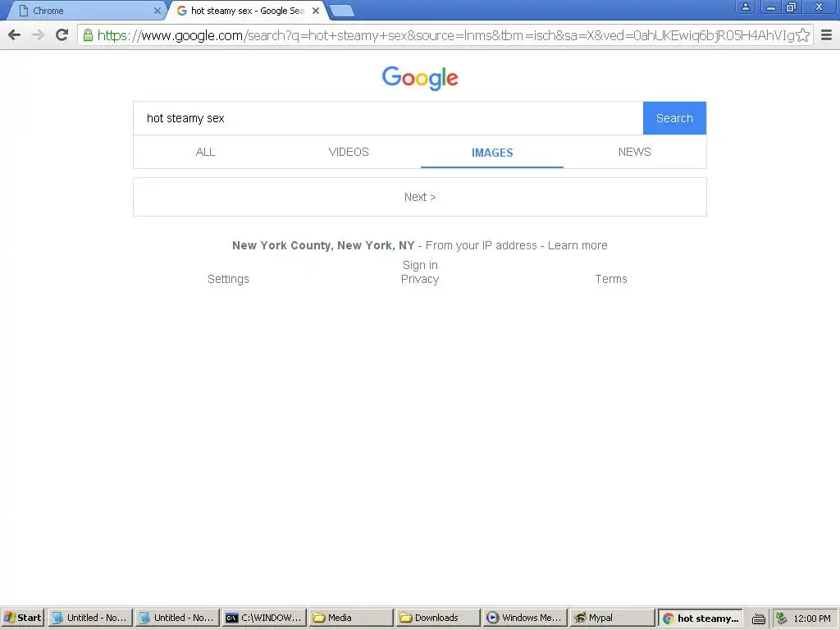Image resolution: width=840 pixels, height=630 pixels.
Task: Open the Windows Start button
Action: click(22, 618)
